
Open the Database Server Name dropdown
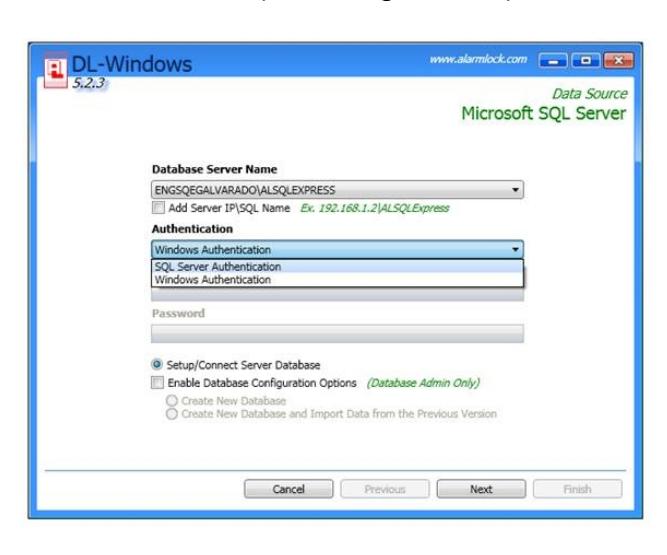pyautogui.click(x=337, y=190)
